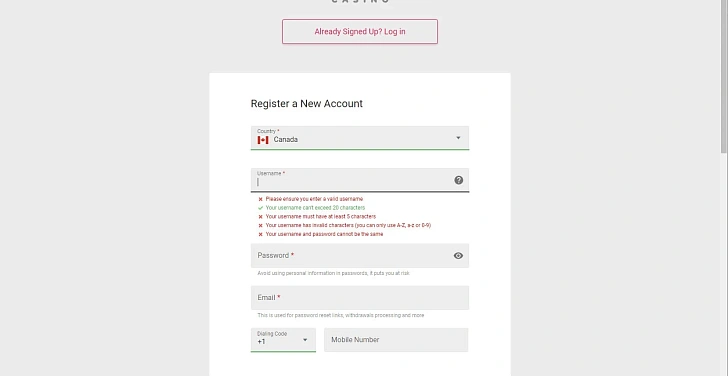728x376 pixels.
Task: Click red X beside at least 5 characters
Action: coord(260,217)
